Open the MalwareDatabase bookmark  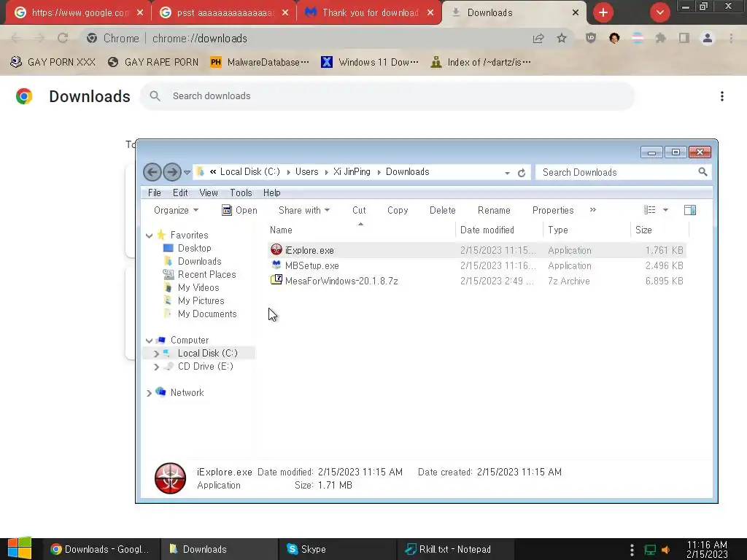(260, 62)
